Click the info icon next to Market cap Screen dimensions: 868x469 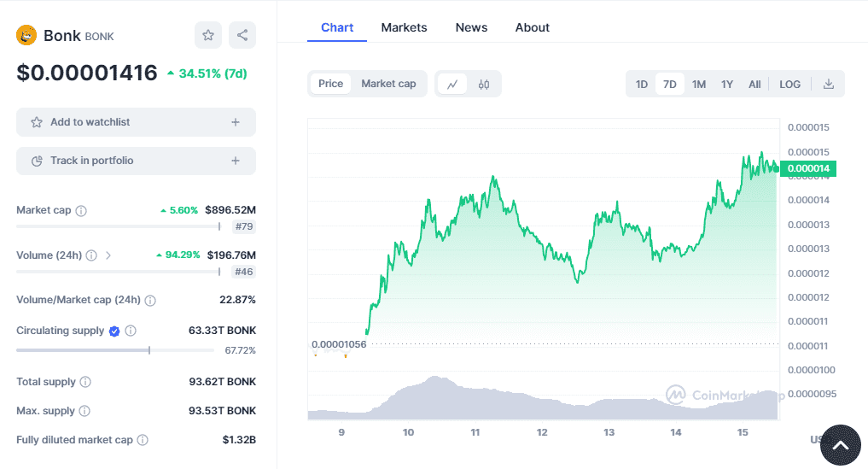coord(81,210)
